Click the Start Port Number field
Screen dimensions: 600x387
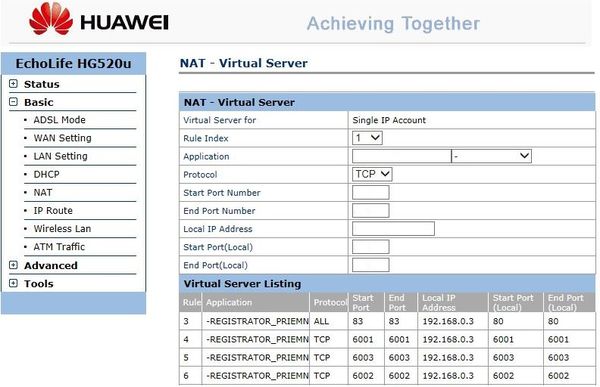(x=370, y=192)
